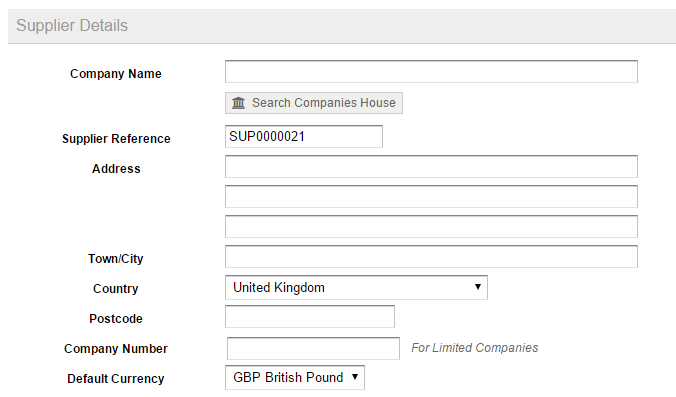Screen dimensions: 676x397
Task: Click the Town/City label
Action: point(116,259)
